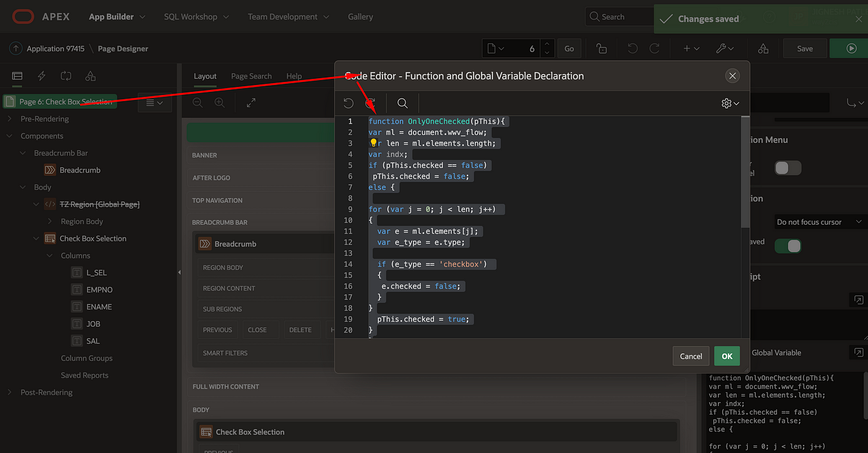868x453 pixels.
Task: Select the EMPNO column
Action: click(92, 290)
